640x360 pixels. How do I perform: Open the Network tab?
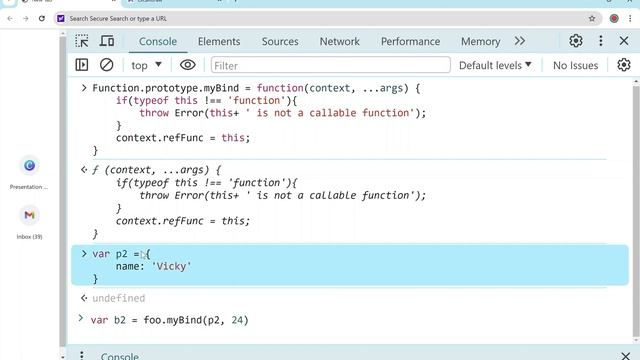point(340,42)
